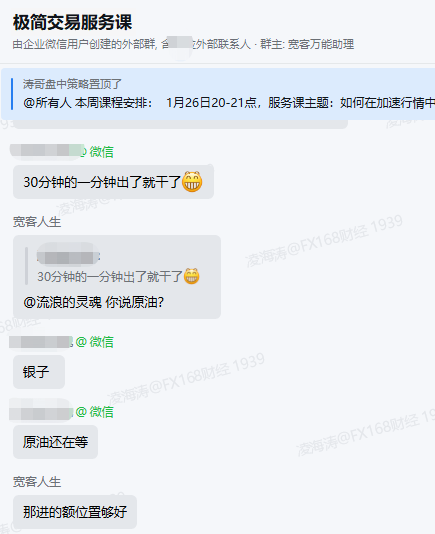Click the partially hidden bubble below the pinned banner
This screenshot has width=435, height=534.
pyautogui.click(x=180, y=124)
